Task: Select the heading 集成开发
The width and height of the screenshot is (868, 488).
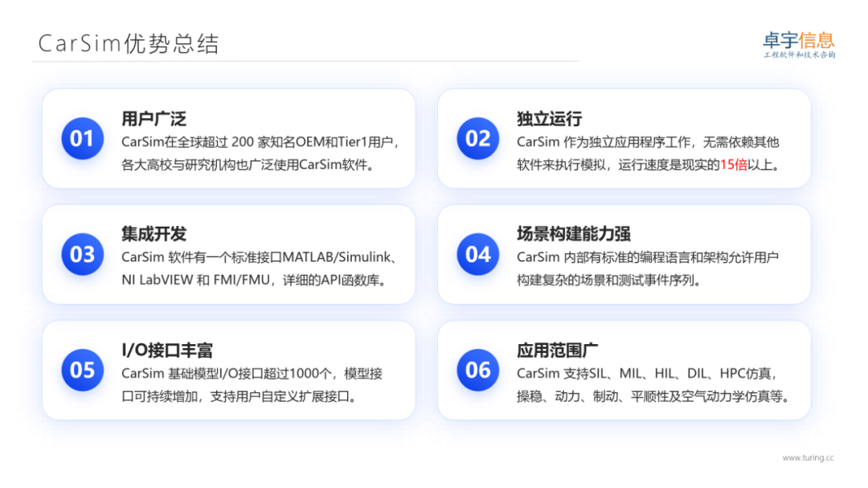Action: pyautogui.click(x=154, y=234)
